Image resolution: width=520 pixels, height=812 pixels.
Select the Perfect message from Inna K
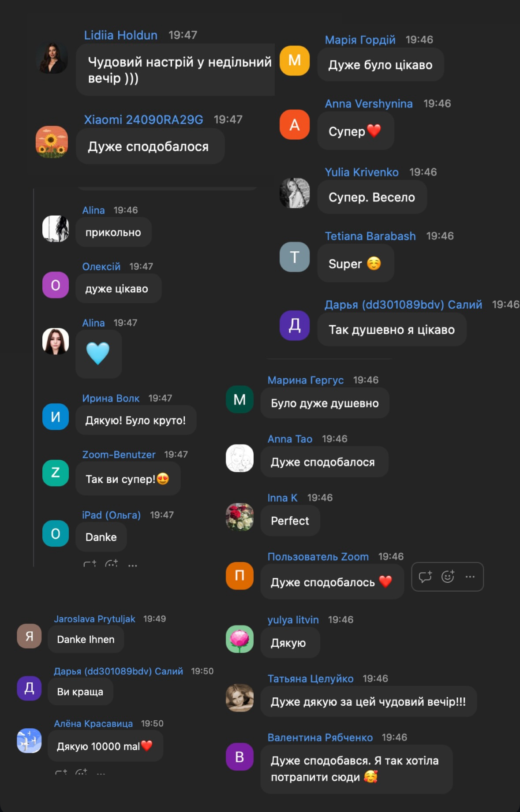point(290,521)
